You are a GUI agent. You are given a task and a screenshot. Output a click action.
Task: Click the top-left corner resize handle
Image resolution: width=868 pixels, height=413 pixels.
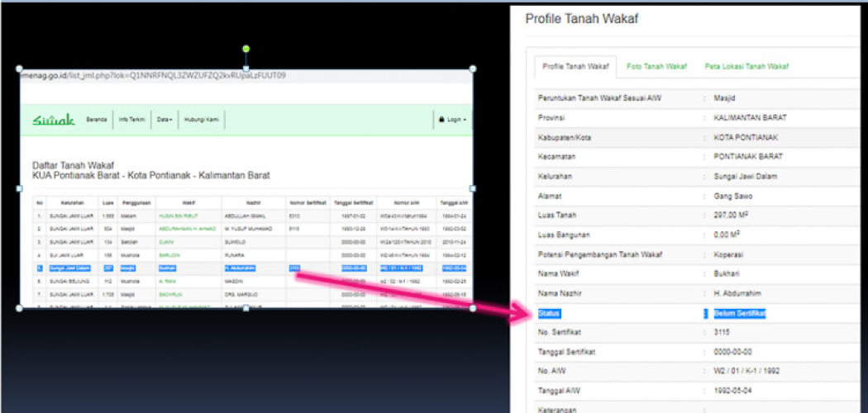(19, 69)
